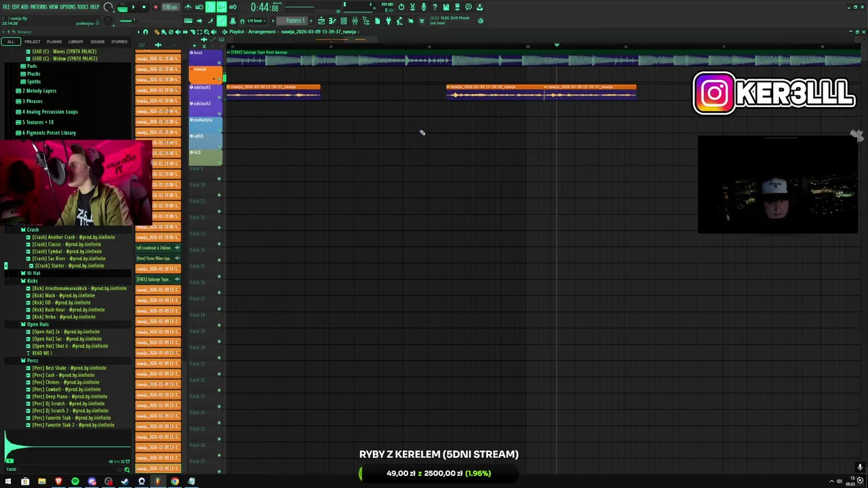Open the Mixer view icon
Viewport: 868px width, 488px height.
pos(355,21)
